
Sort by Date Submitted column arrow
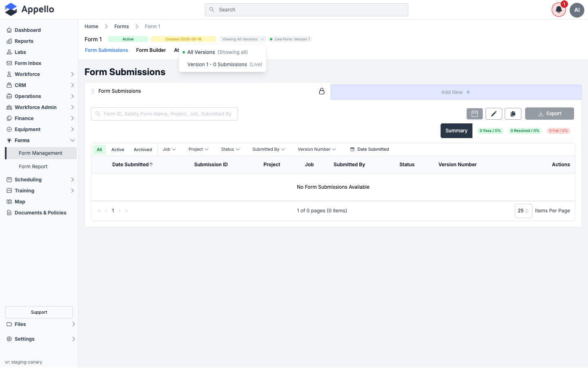[x=151, y=165]
